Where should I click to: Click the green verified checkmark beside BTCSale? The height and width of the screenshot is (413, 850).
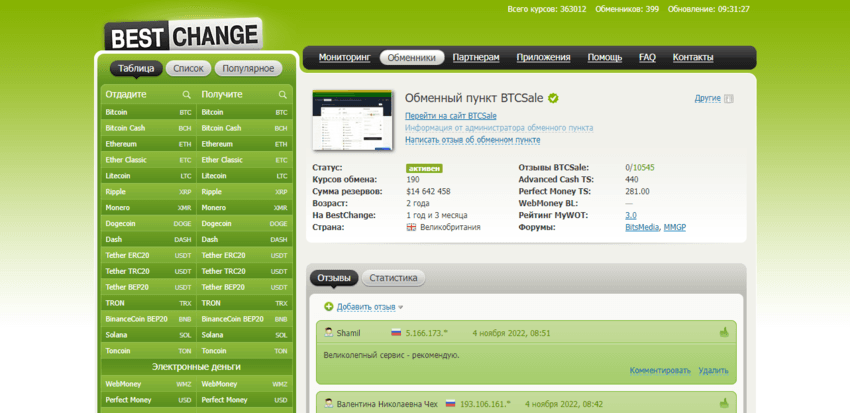pyautogui.click(x=553, y=98)
